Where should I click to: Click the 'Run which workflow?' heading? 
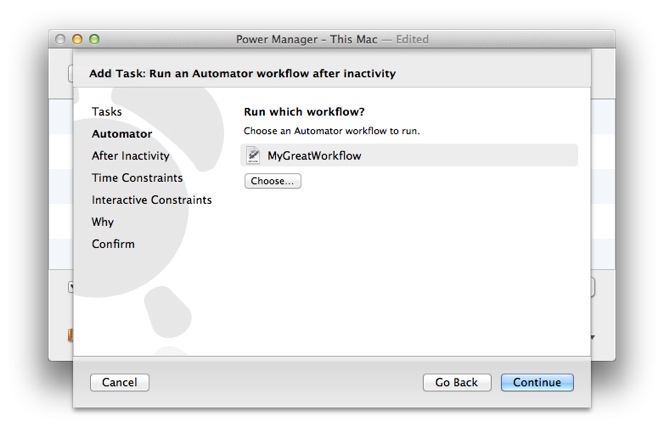point(304,112)
